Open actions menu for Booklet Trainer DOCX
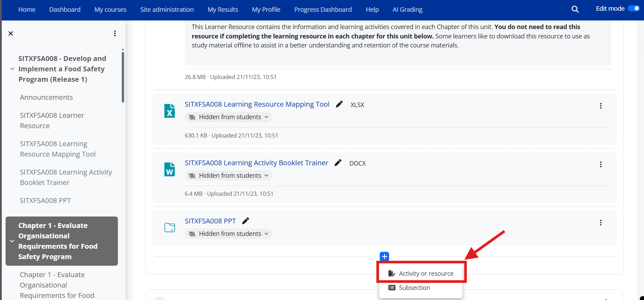Image resolution: width=644 pixels, height=300 pixels. [x=601, y=165]
